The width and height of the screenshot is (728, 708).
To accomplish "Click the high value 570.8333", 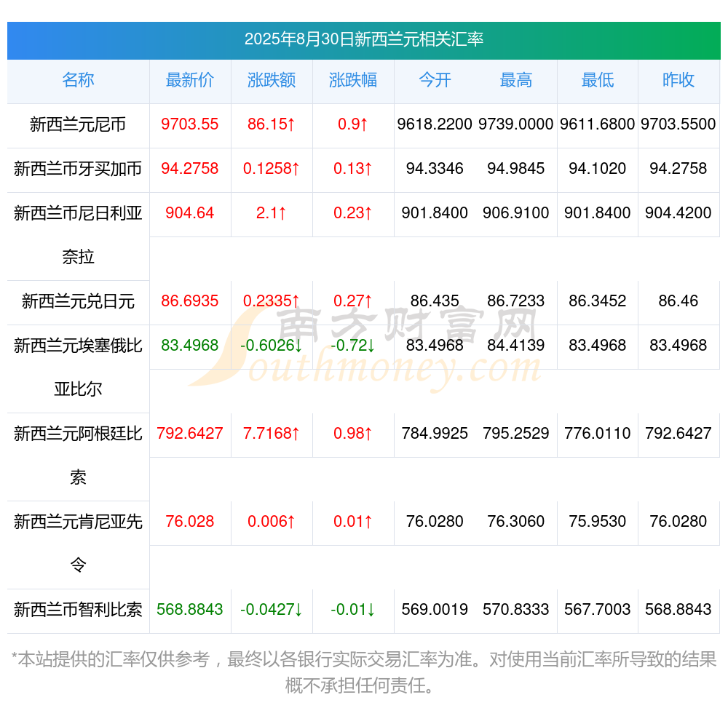I will click(x=516, y=609).
